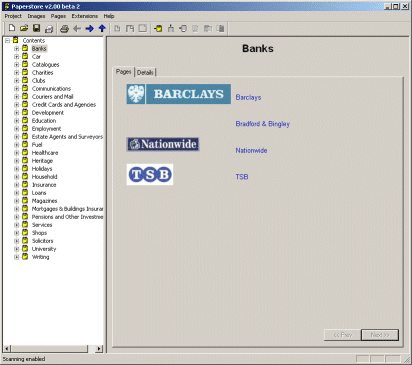Screen dimensions: 412x365
Task: Select Holidays in the contents tree
Action: [42, 169]
